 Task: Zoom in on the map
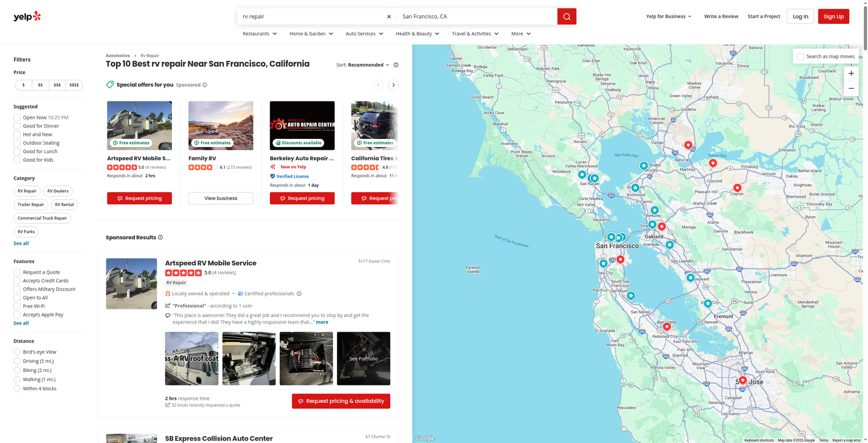[851, 73]
